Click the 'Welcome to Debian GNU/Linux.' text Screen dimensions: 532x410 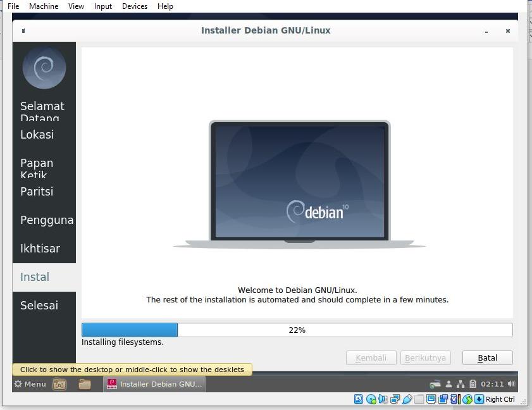click(297, 290)
